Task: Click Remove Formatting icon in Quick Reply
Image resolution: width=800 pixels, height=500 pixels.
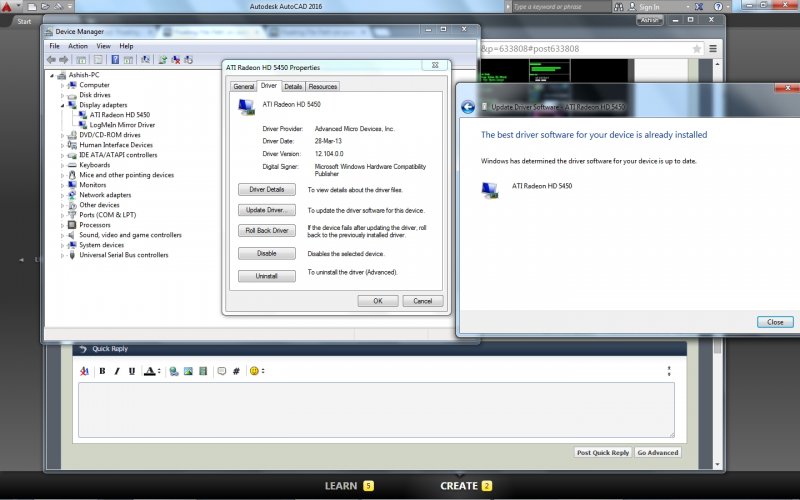Action: 84,371
